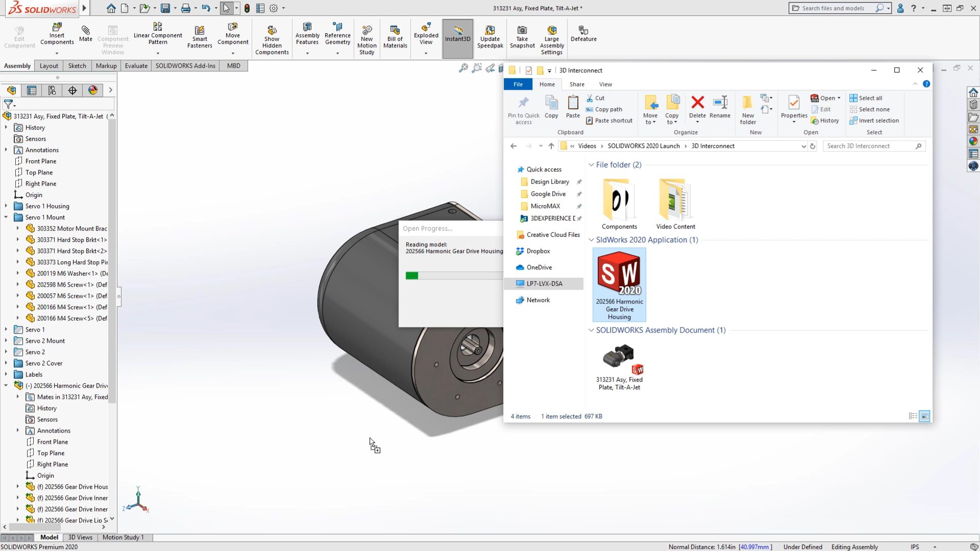Click the Defeature tool
This screenshot has height=551, width=980.
pos(583,34)
